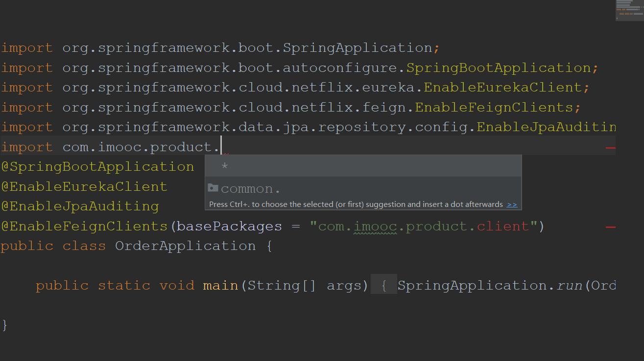This screenshot has height=361, width=644.
Task: Place the cursor after 'com.imooc.product.' import
Action: tap(221, 147)
